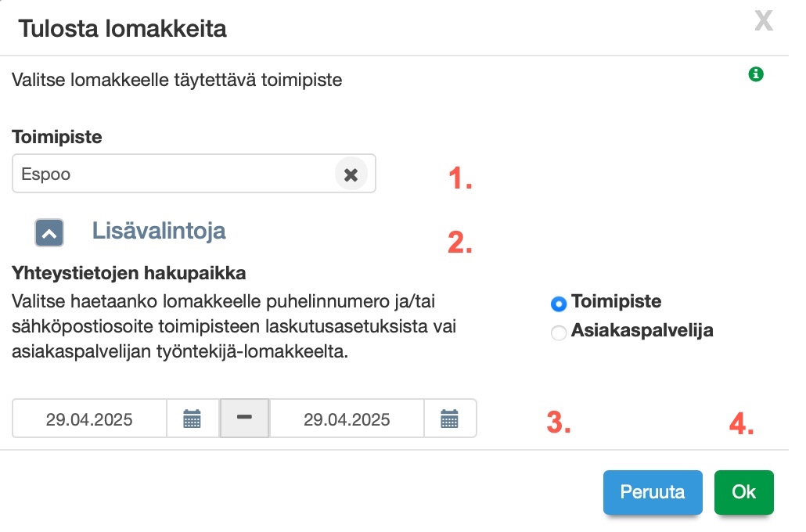This screenshot has width=806, height=532.
Task: Select the Toimipiste radio option
Action: (559, 304)
